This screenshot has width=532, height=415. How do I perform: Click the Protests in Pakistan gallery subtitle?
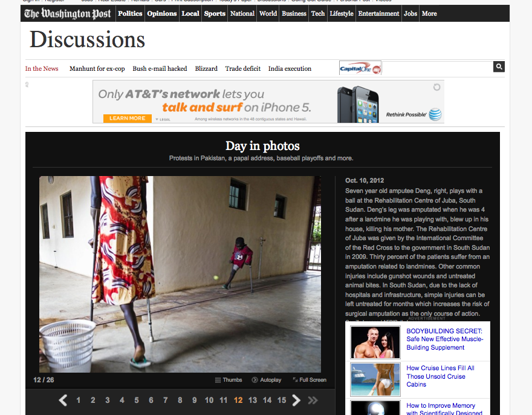[261, 158]
